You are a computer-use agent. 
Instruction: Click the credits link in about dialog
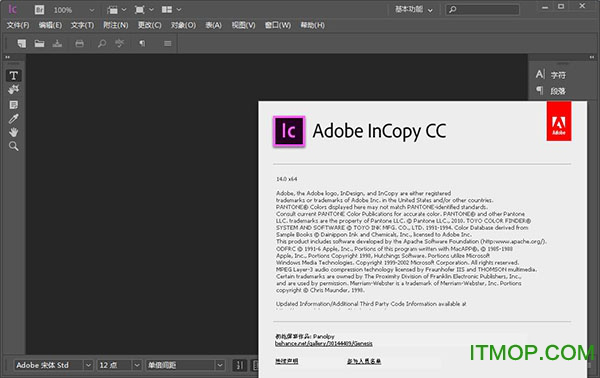click(x=364, y=361)
